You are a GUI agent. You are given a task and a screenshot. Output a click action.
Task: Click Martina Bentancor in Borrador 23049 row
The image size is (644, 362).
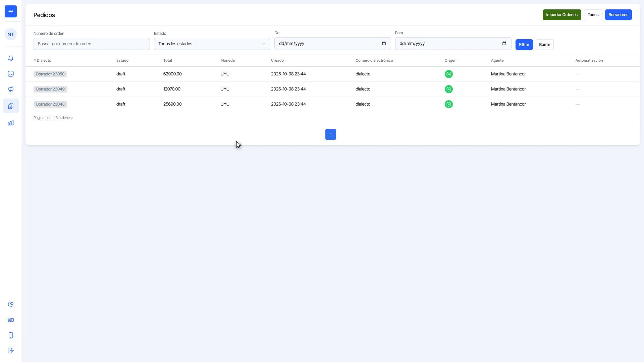tap(508, 89)
